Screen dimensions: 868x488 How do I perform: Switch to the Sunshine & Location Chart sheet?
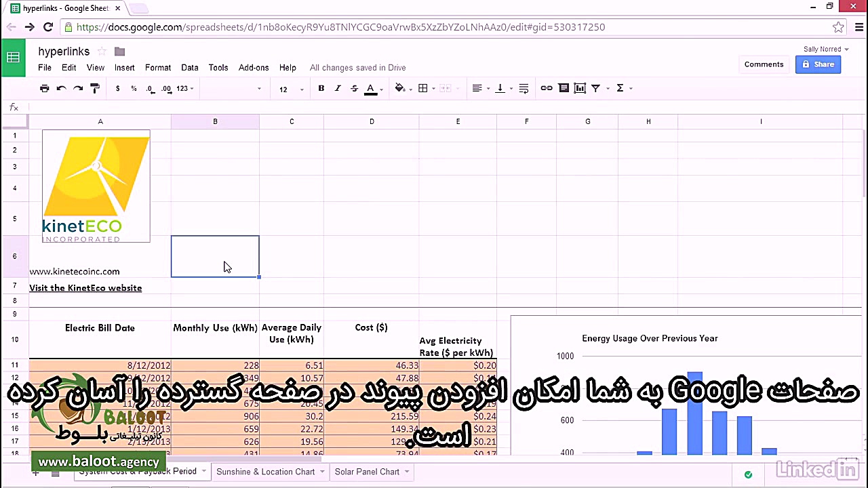pos(265,472)
